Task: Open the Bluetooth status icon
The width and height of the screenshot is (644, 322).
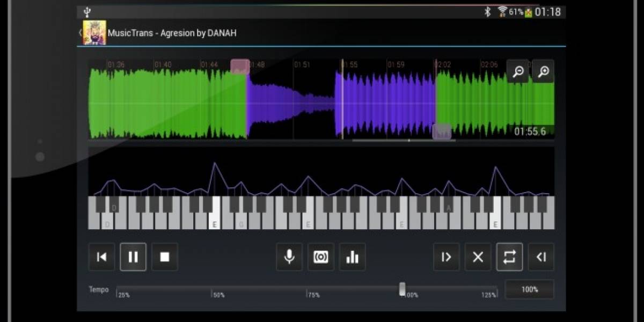Action: tap(487, 12)
